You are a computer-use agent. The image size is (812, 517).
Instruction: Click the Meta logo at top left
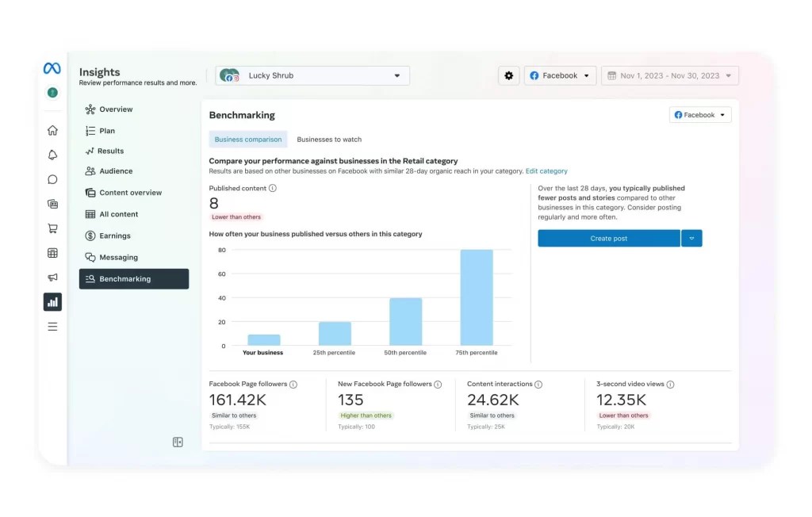click(x=52, y=67)
